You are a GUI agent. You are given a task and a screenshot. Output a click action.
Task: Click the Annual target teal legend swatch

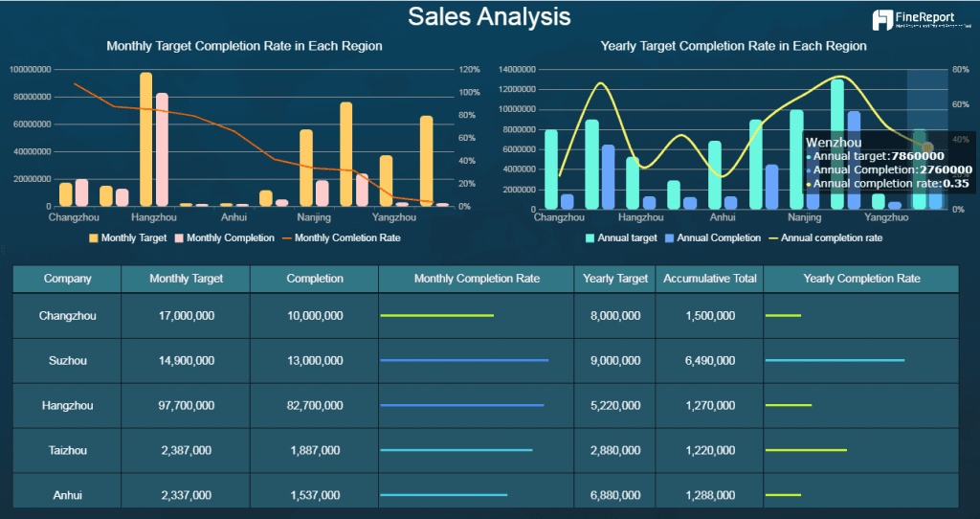point(590,238)
